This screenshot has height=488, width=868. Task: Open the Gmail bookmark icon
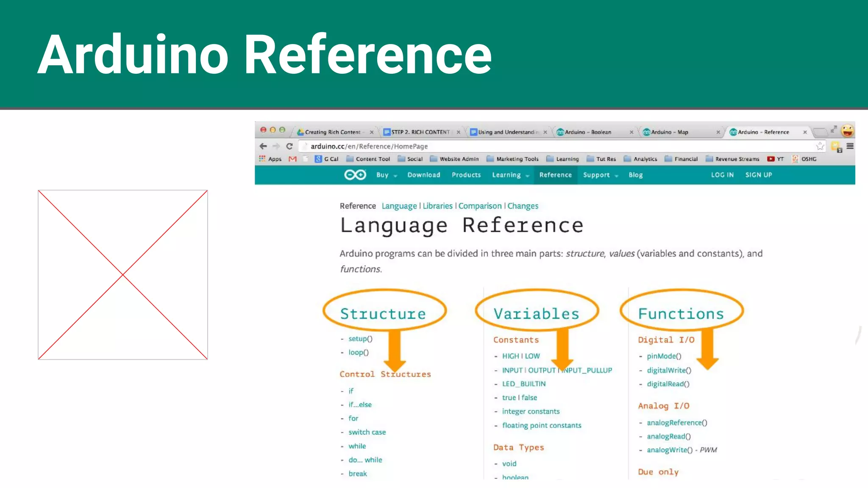coord(292,159)
